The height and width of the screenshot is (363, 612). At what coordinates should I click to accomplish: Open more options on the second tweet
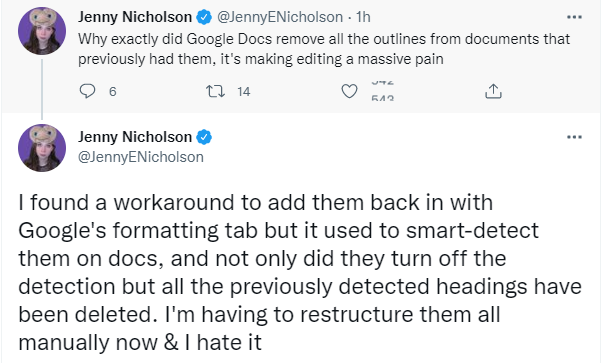click(x=574, y=137)
